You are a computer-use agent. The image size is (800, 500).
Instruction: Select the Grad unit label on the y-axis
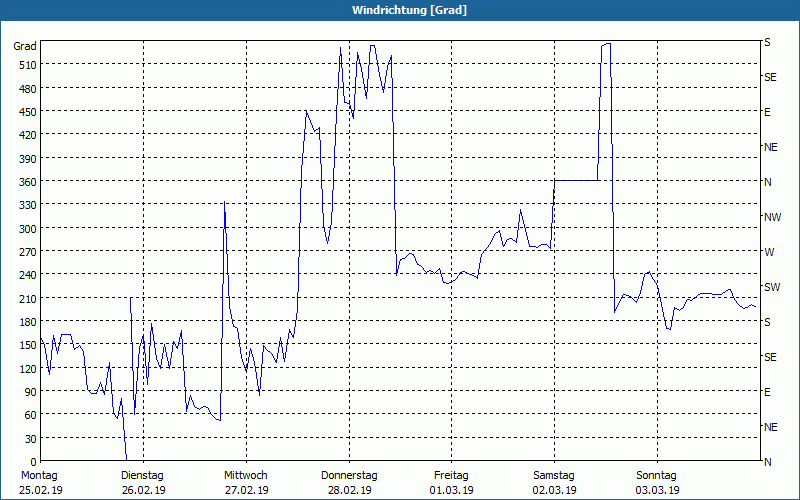click(25, 46)
